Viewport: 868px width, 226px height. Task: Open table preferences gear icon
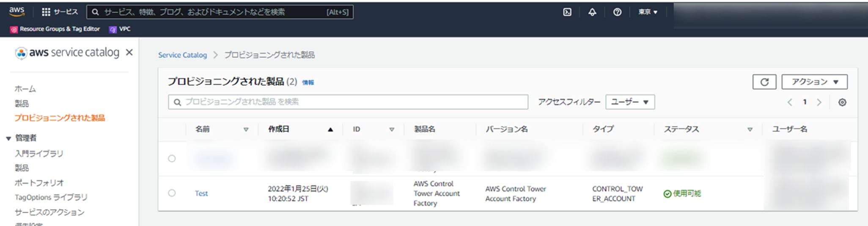[842, 102]
